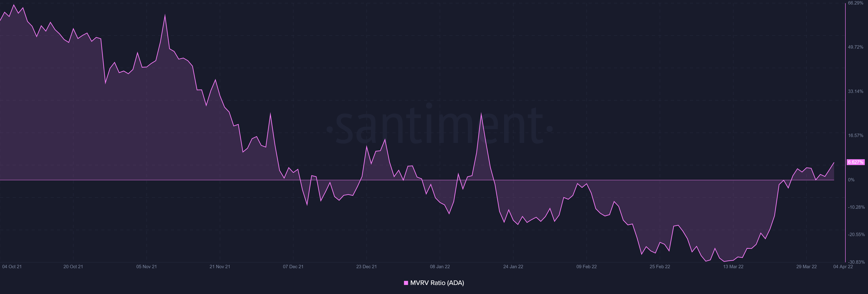Click the 24 Jan 22 date label
Screen dimensions: 868x294
pyautogui.click(x=513, y=267)
